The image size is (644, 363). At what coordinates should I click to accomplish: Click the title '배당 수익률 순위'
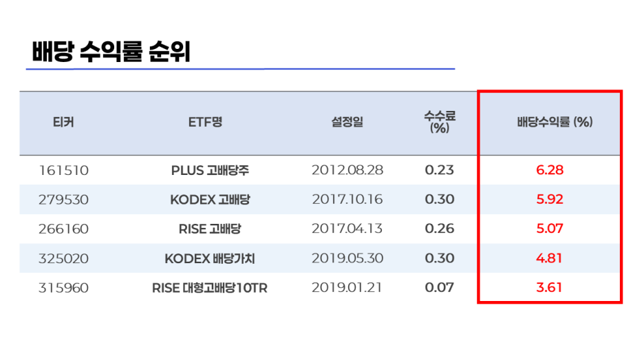pos(111,52)
